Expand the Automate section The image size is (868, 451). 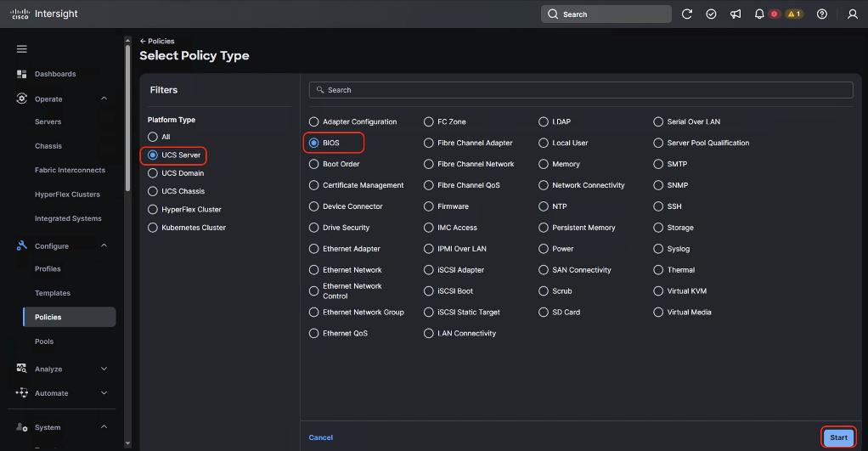pyautogui.click(x=104, y=393)
